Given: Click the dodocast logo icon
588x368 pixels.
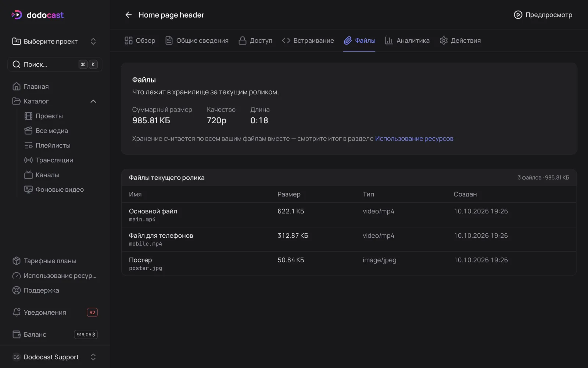Looking at the screenshot, I should pyautogui.click(x=17, y=15).
